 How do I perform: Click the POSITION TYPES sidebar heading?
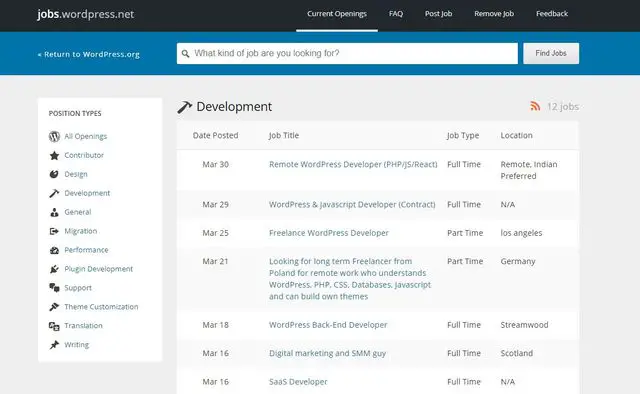coord(75,114)
